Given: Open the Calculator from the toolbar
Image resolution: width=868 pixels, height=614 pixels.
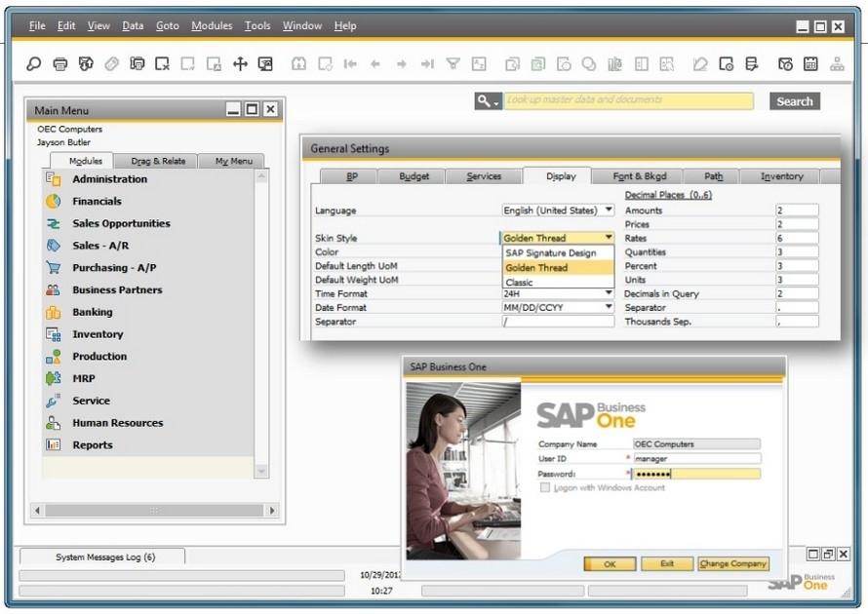Looking at the screenshot, I should click(810, 64).
